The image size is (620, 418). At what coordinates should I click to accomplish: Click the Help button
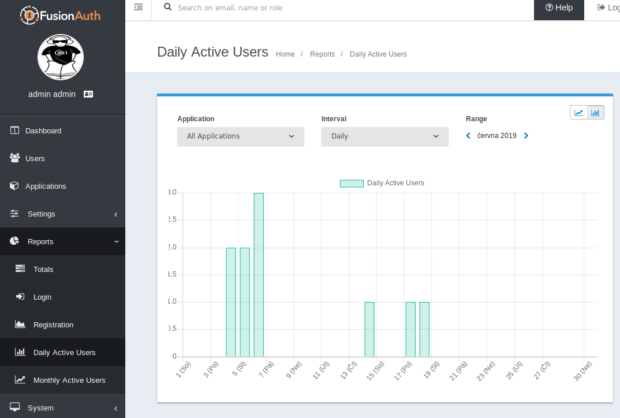pyautogui.click(x=559, y=8)
